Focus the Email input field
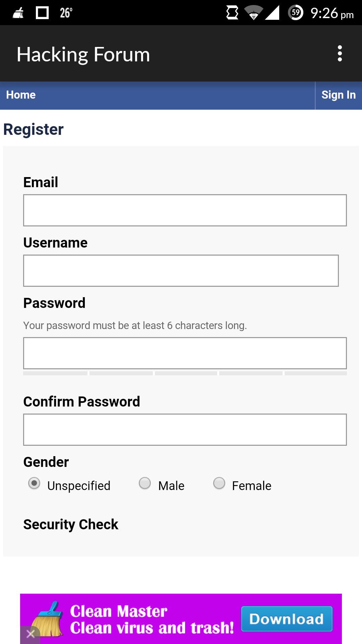This screenshot has height=644, width=362. point(185,210)
